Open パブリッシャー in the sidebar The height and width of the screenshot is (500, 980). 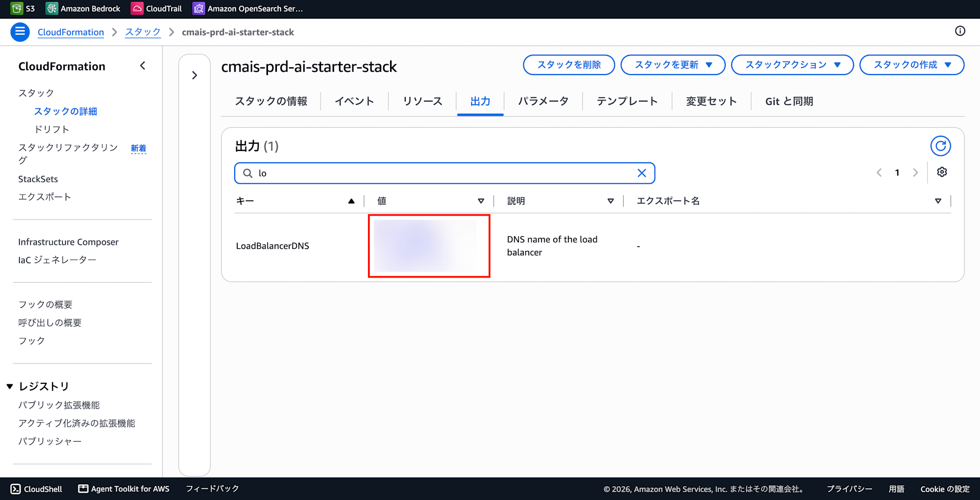[x=49, y=441]
